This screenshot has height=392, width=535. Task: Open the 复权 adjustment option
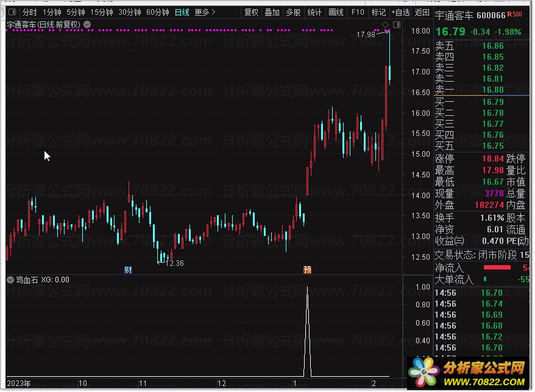tap(252, 13)
